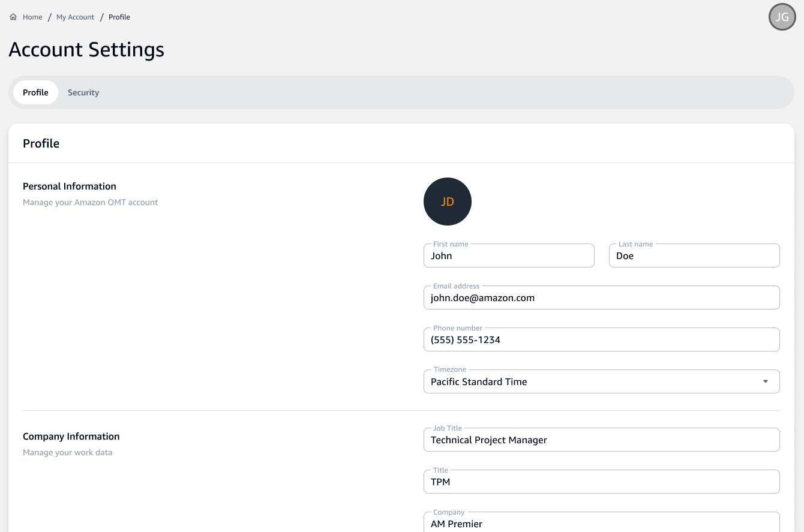Screen dimensions: 804x532
Task: Open the My Account breadcrumb link
Action: (x=75, y=17)
